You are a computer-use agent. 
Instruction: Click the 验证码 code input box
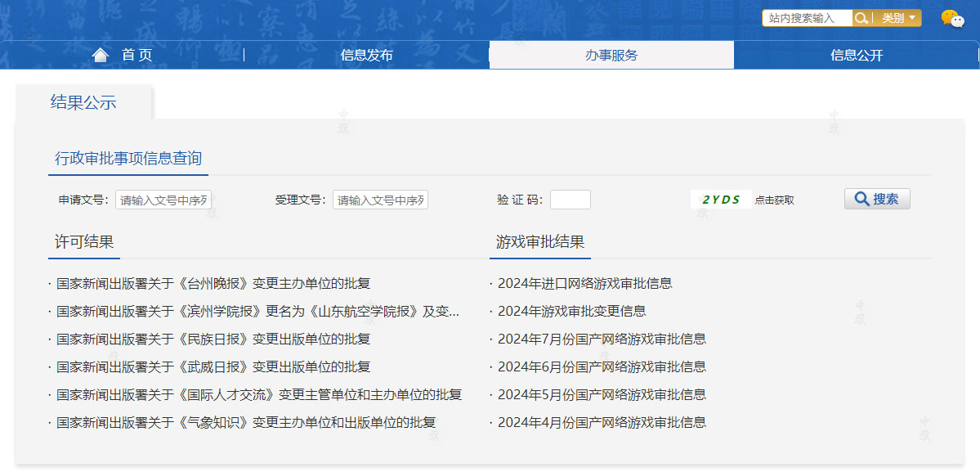pos(570,199)
